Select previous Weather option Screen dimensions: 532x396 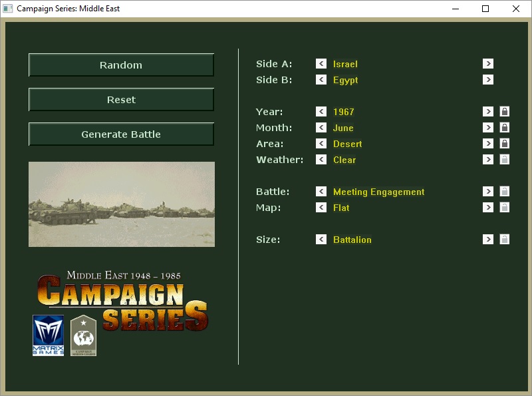[321, 159]
